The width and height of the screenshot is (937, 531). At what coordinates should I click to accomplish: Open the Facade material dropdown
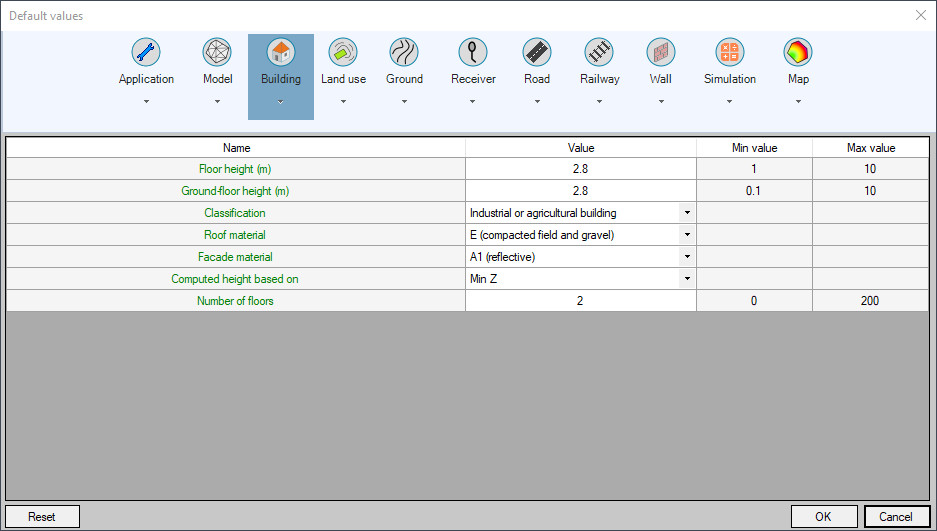pos(687,257)
